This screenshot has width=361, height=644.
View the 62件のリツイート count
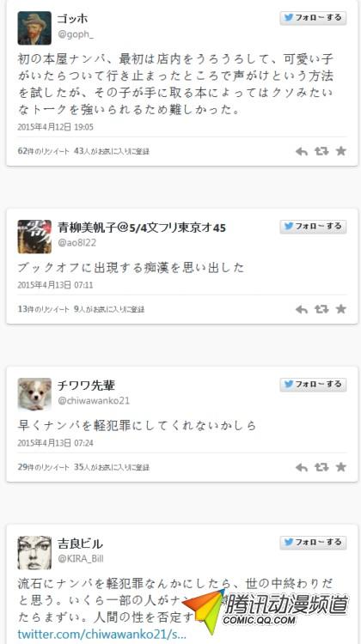coord(44,151)
